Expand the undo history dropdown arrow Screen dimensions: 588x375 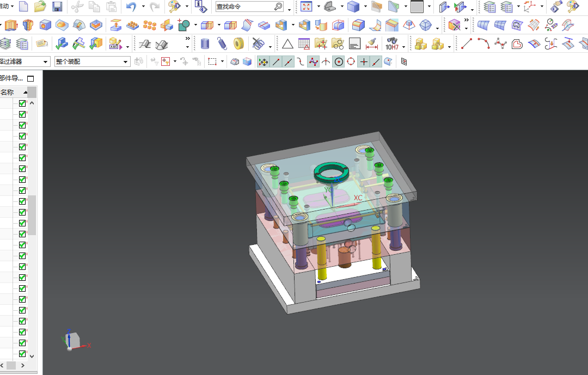pyautogui.click(x=143, y=7)
